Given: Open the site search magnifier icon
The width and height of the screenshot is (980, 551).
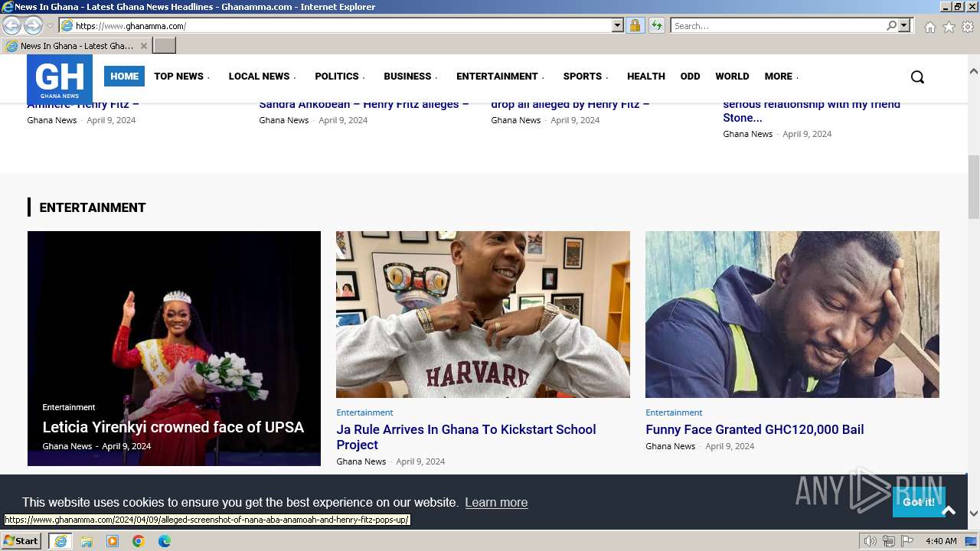Looking at the screenshot, I should coord(917,77).
